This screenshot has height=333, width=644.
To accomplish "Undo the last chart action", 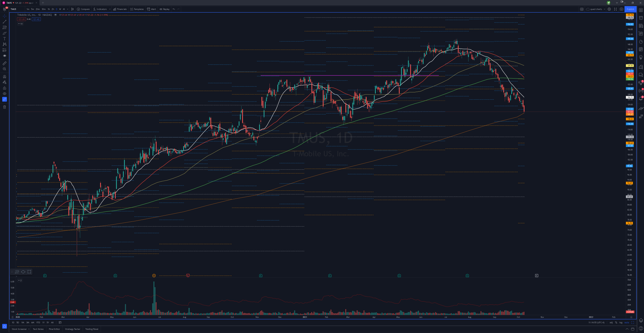I will tap(174, 9).
